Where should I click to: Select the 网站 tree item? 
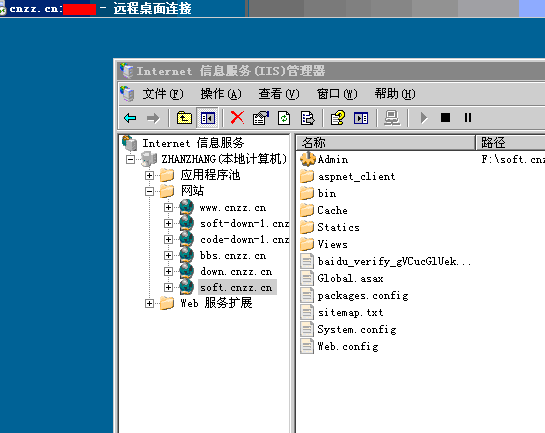(192, 191)
